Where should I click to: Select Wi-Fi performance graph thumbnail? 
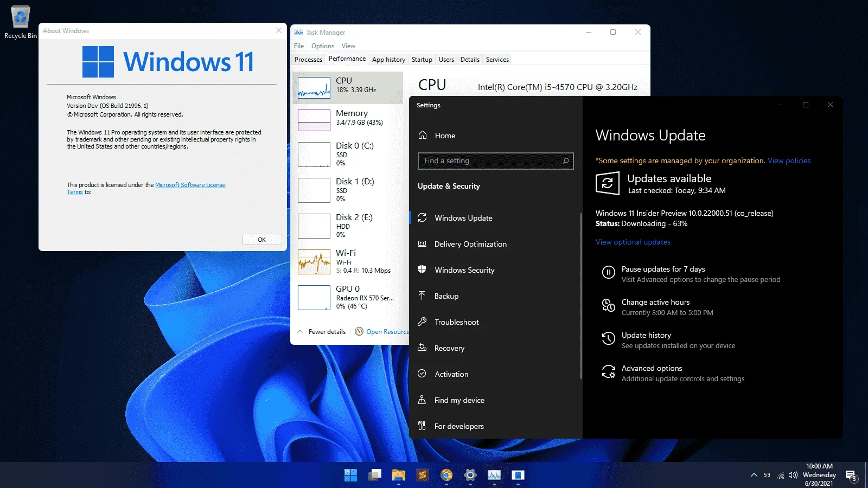314,262
